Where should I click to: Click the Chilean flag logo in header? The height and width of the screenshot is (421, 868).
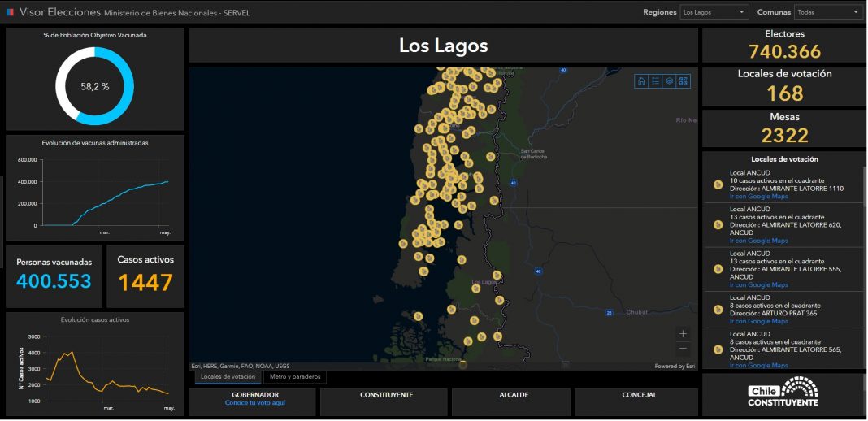[11, 12]
